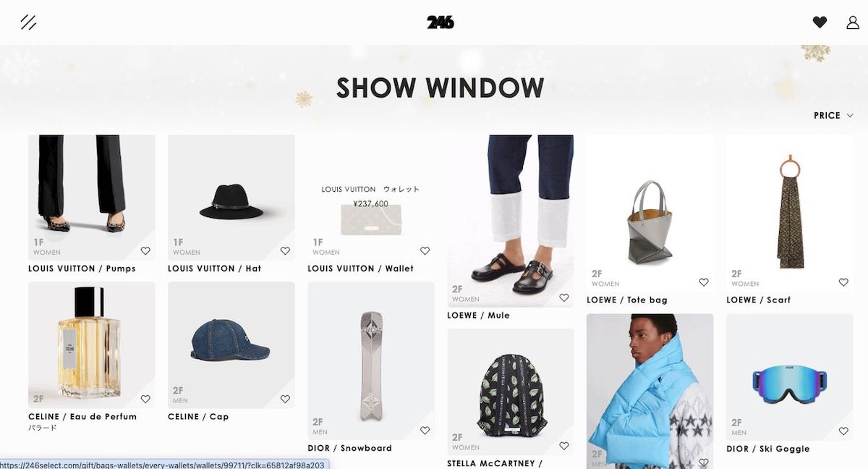Click the chevron next to PRICE
This screenshot has height=469, width=868.
pyautogui.click(x=850, y=115)
